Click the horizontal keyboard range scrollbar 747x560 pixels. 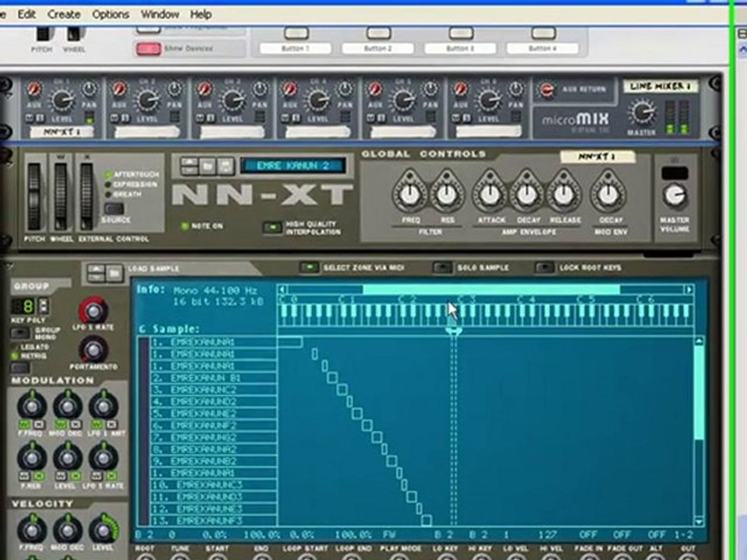click(x=491, y=289)
